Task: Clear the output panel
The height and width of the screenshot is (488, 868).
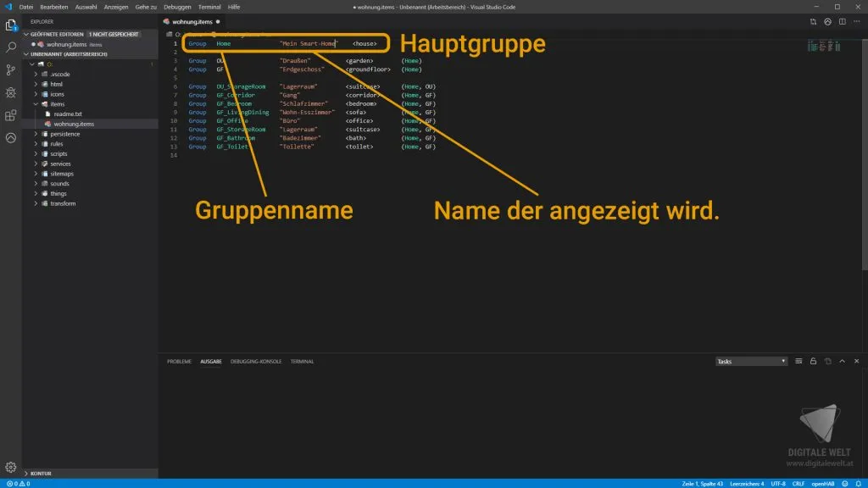Action: (x=798, y=361)
